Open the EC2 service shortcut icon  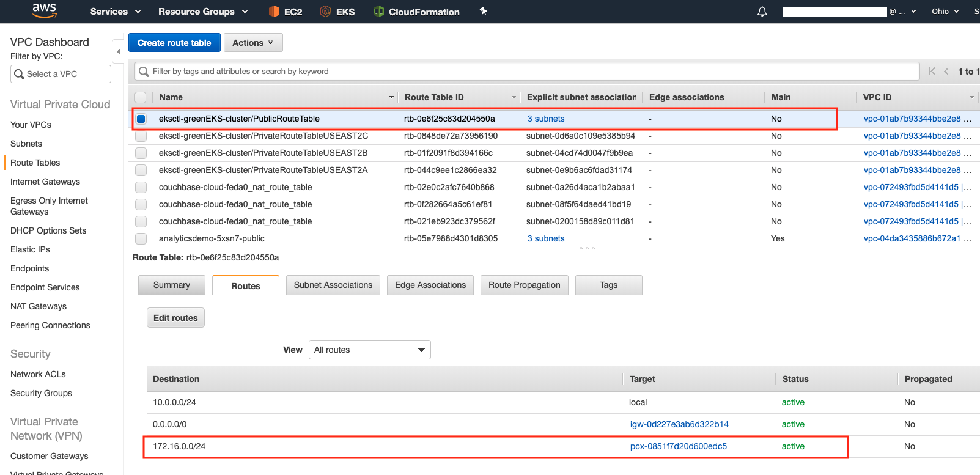[274, 12]
